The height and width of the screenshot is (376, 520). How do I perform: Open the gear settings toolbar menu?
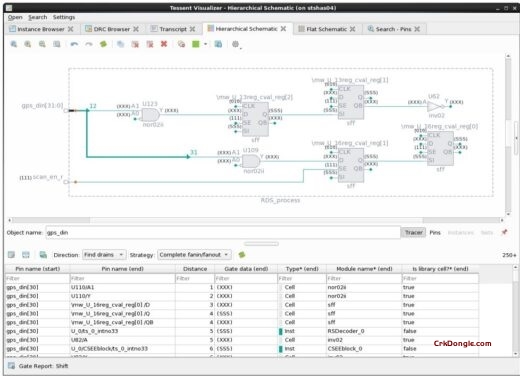click(x=236, y=44)
